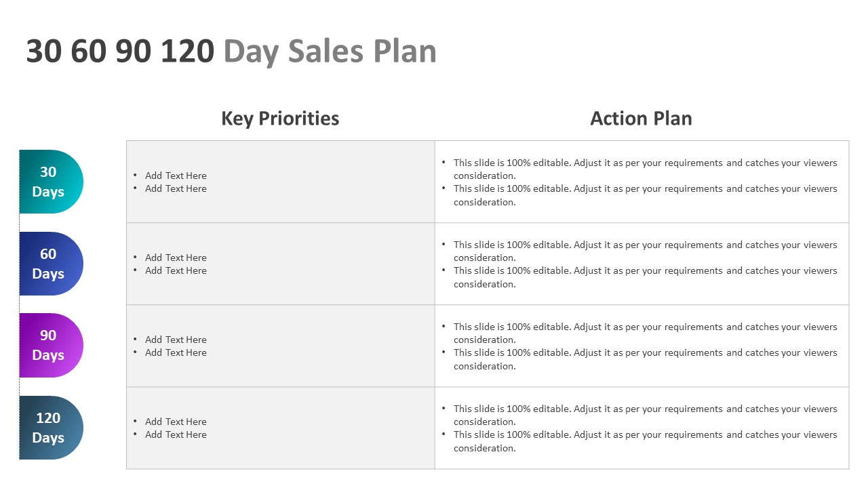The height and width of the screenshot is (488, 868).
Task: Select the Action Plan cell for 120 Days
Action: click(642, 428)
